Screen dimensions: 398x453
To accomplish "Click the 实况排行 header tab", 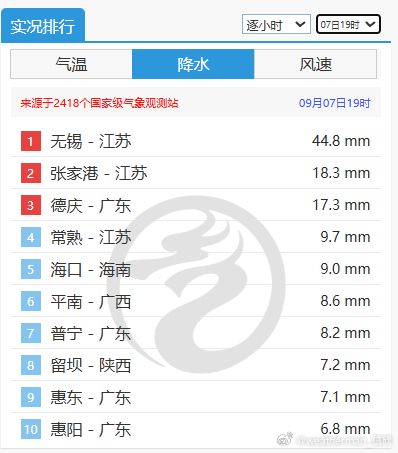I will 43,26.
